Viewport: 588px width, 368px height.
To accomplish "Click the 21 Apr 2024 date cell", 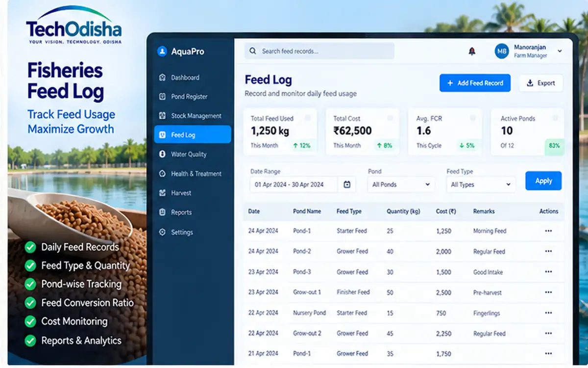I will (263, 353).
